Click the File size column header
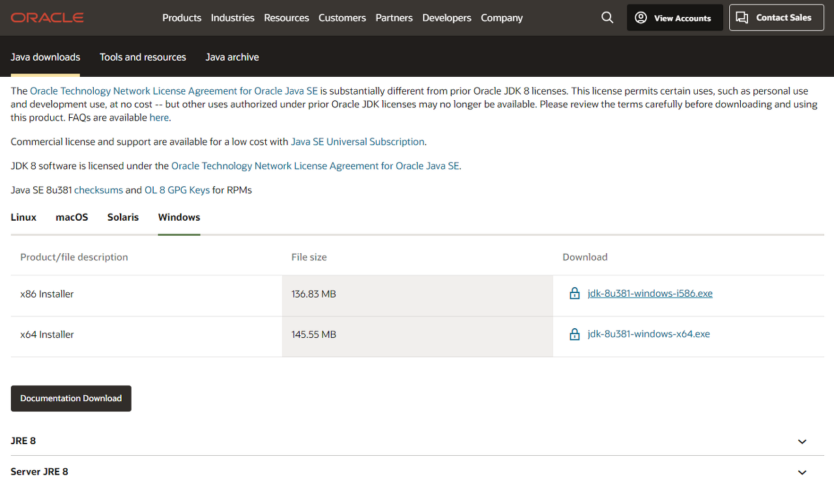 coord(309,257)
